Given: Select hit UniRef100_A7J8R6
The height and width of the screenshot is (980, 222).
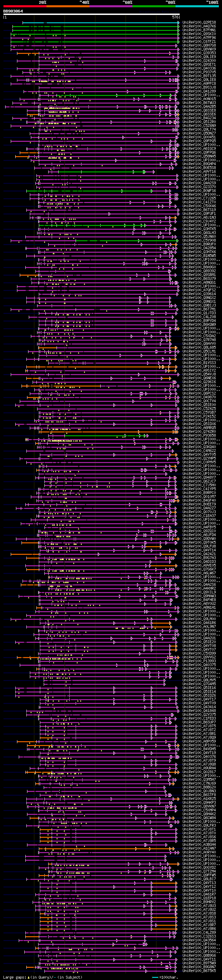Looking at the screenshot, I should pos(199,928).
